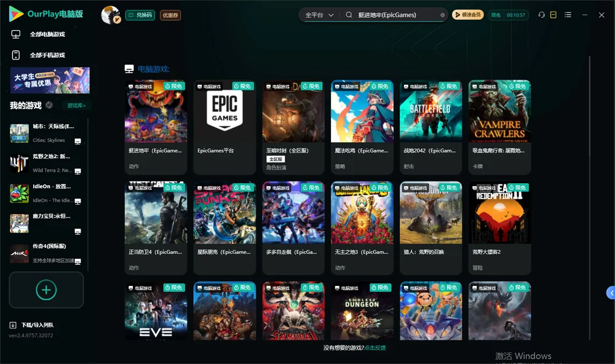
Task: Open the Endless Dungeon game card
Action: (x=362, y=311)
